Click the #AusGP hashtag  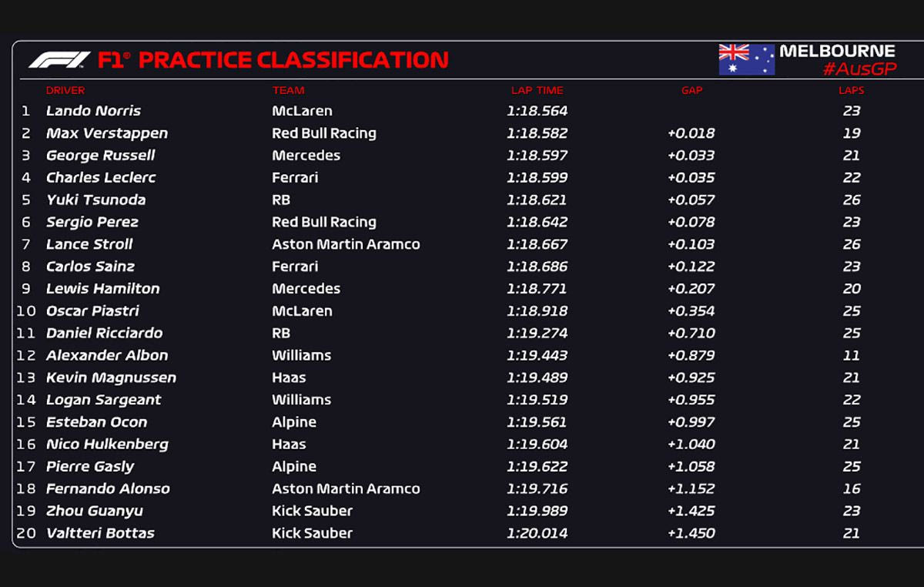pyautogui.click(x=859, y=69)
